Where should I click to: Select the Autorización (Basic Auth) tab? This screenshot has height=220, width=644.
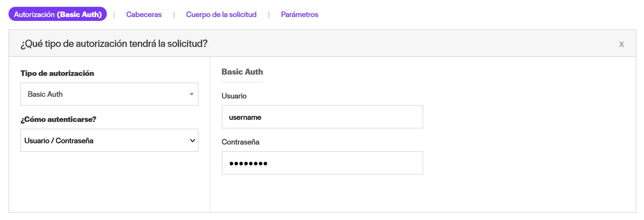pos(57,14)
